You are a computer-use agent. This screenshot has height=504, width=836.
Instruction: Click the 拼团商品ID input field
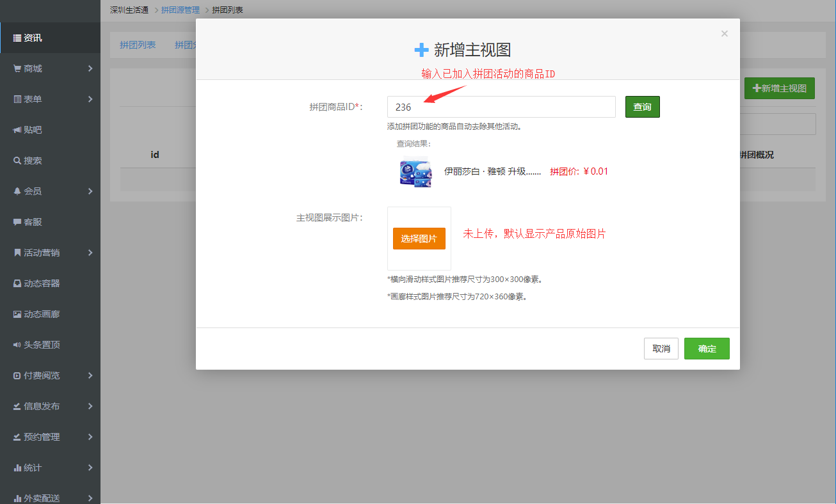tap(501, 107)
